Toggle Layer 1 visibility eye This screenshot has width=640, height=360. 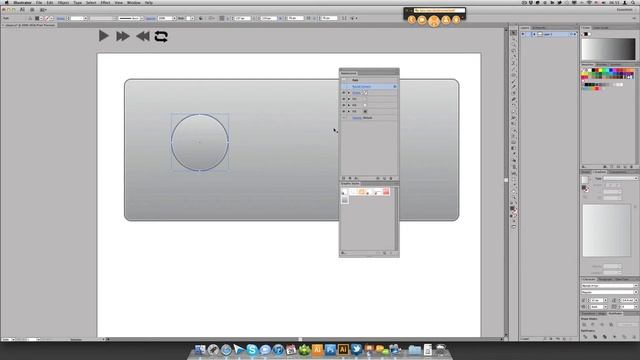[523, 34]
